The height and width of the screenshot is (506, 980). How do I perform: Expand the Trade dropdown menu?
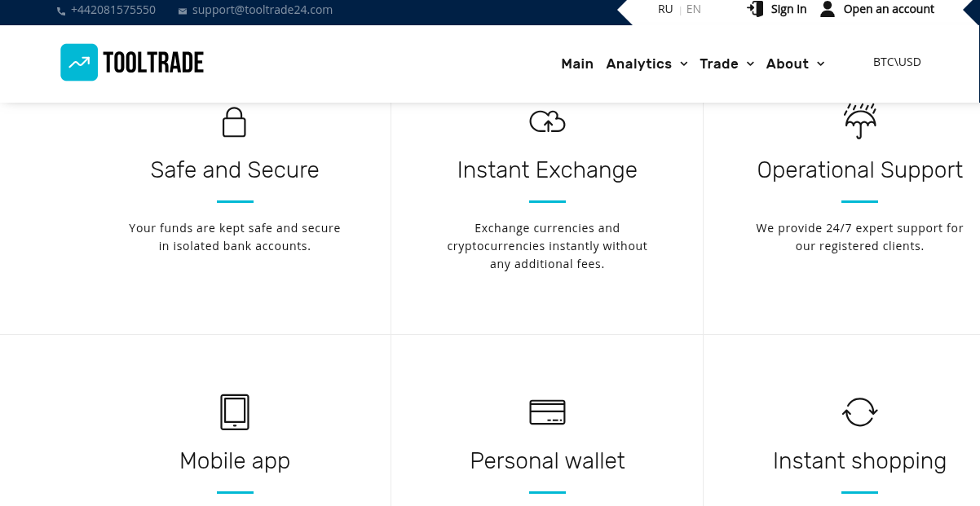click(x=726, y=64)
